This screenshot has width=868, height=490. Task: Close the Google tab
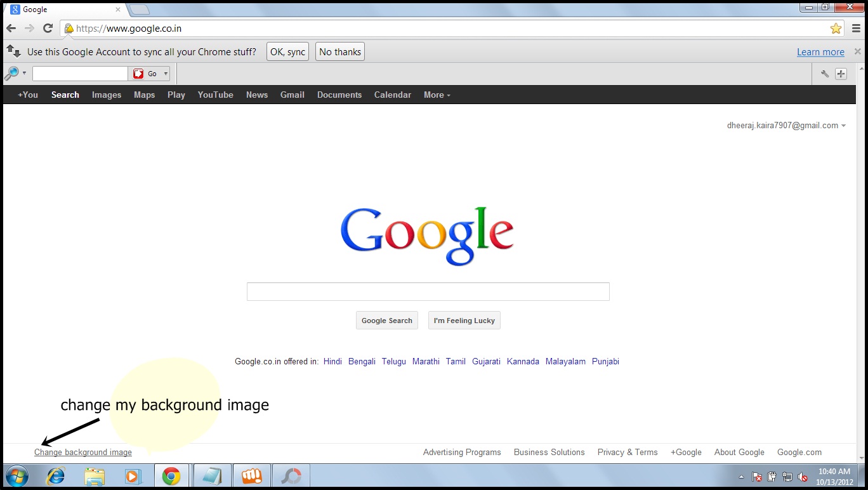pyautogui.click(x=118, y=10)
